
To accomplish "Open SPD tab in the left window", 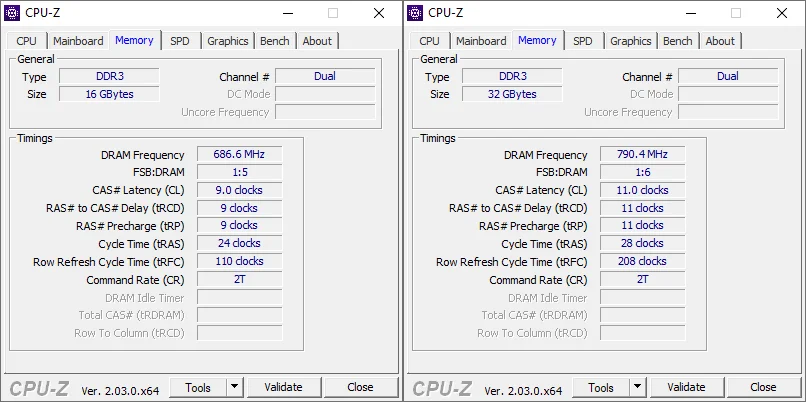I will [x=180, y=41].
